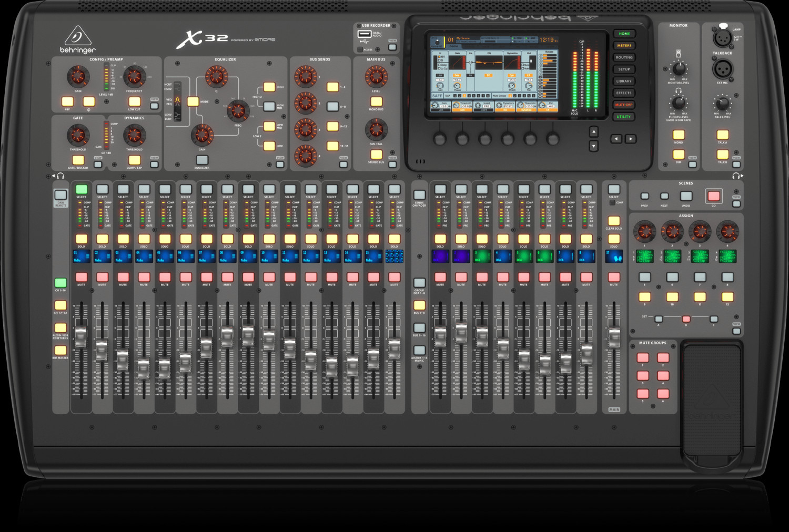
Task: Click the LAMP connector socket
Action: click(x=722, y=38)
